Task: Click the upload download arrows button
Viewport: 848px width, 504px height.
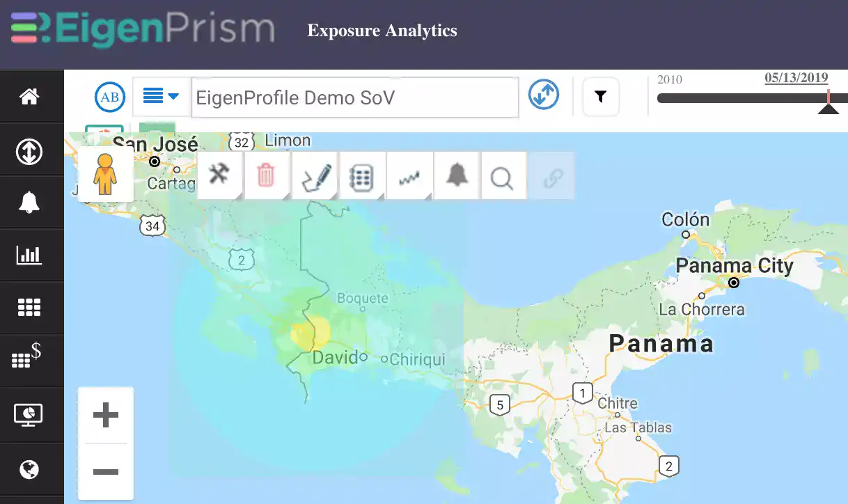Action: point(544,94)
